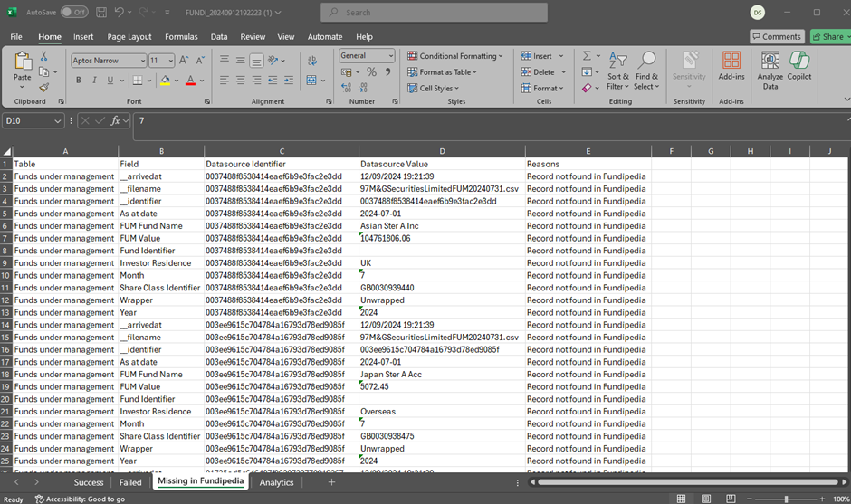Click the Format Painter brush icon
This screenshot has height=504, width=851.
click(43, 88)
